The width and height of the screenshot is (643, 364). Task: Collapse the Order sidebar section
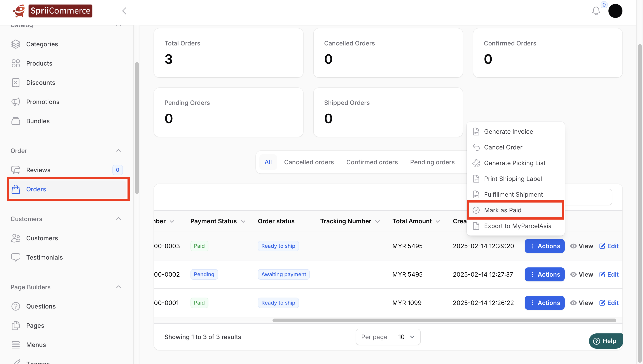(119, 151)
